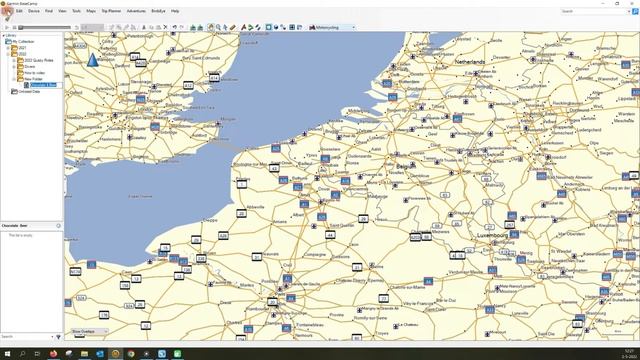Click the Luxembourg label on the map

pyautogui.click(x=492, y=236)
